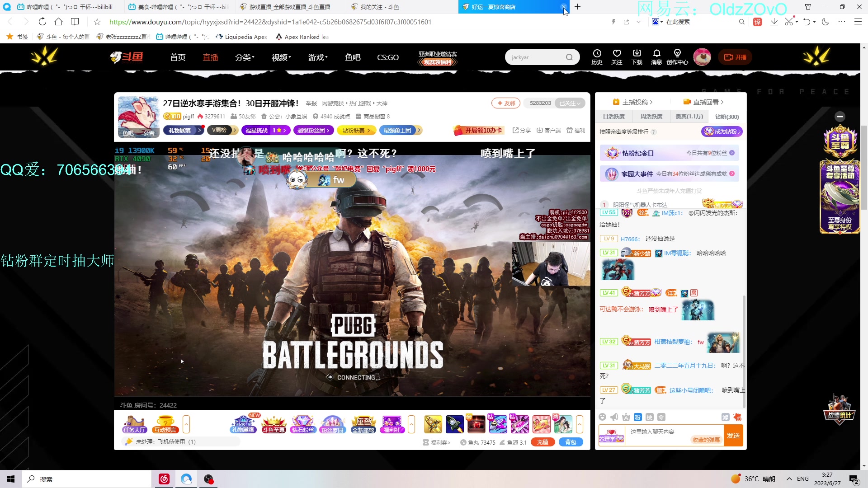The image size is (868, 488).
Task: Toggle the 已关注 follow dropdown button
Action: point(570,103)
